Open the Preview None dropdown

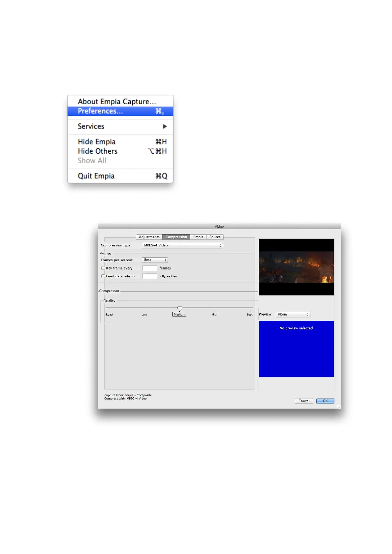click(293, 315)
